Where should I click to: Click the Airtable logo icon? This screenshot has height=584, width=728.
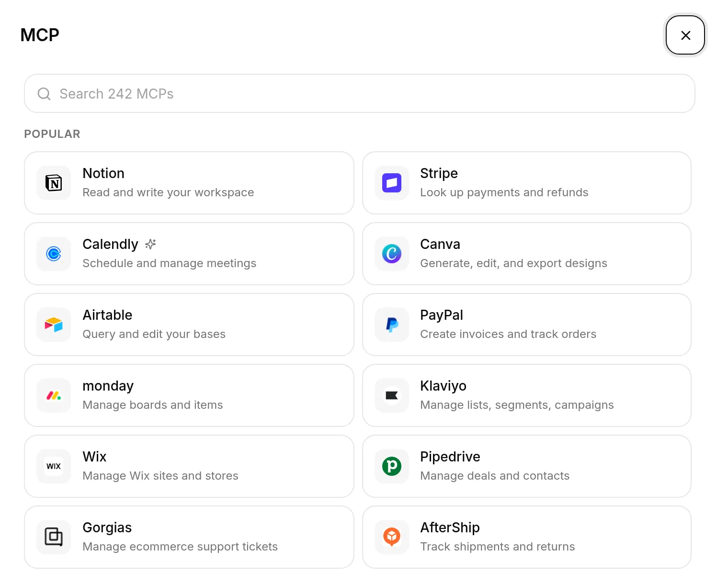[54, 325]
